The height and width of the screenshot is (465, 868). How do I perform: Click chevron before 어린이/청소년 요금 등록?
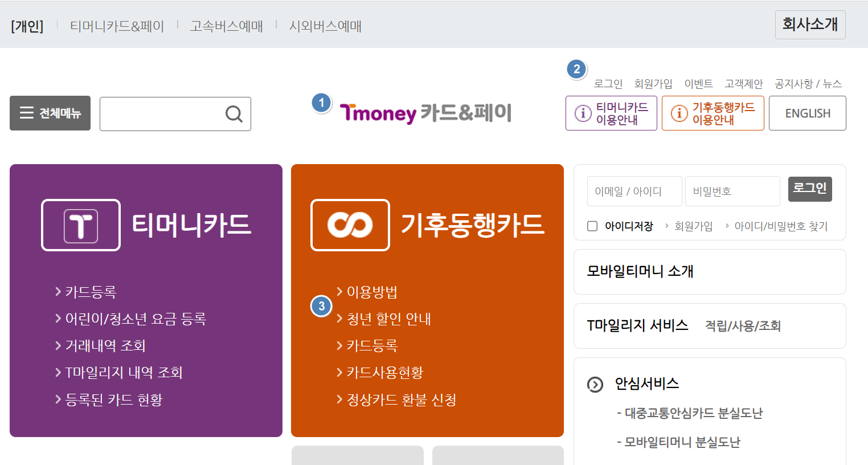click(58, 319)
